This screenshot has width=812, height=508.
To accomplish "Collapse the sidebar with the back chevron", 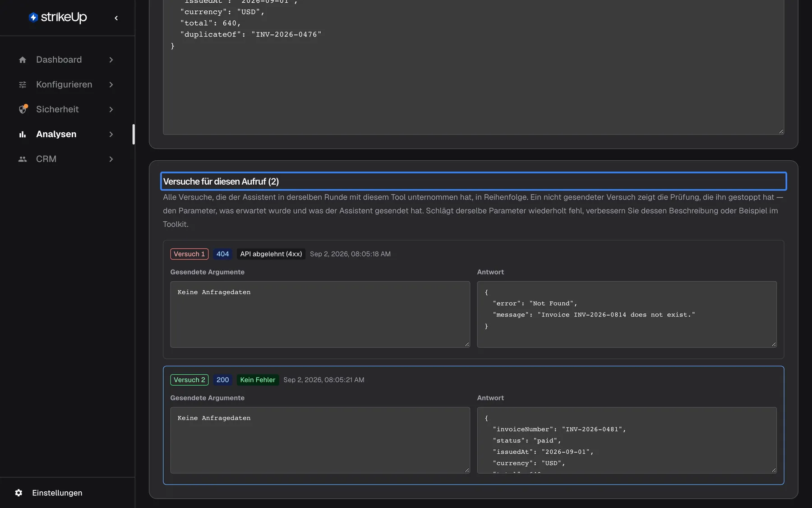I will 116,18.
